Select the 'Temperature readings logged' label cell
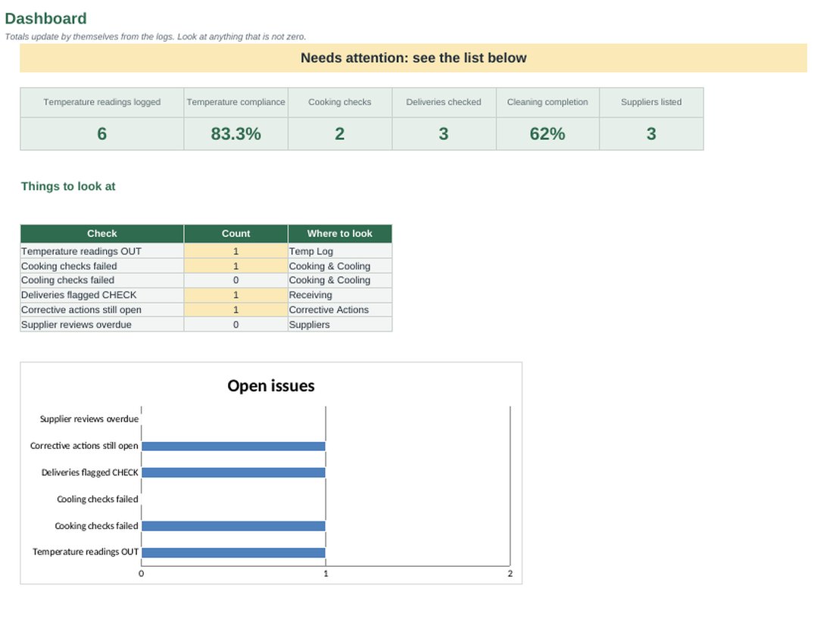 pos(102,102)
